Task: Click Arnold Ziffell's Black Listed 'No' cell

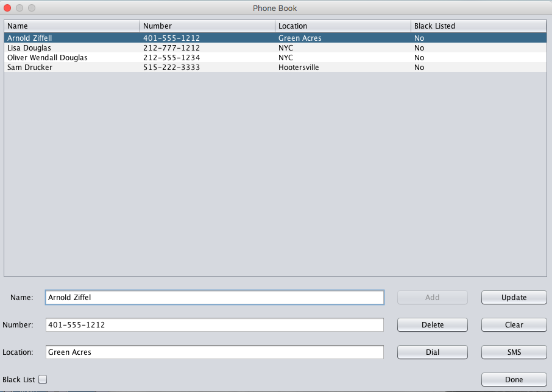Action: (x=419, y=38)
